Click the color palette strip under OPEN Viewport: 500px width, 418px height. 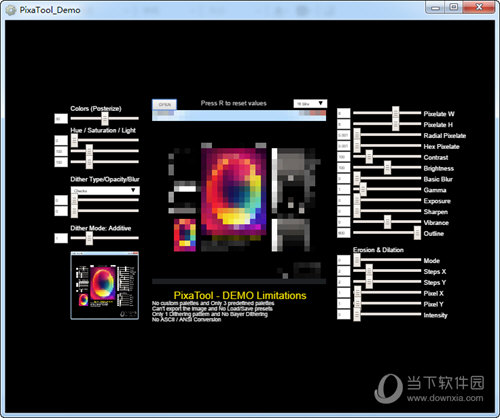(239, 115)
